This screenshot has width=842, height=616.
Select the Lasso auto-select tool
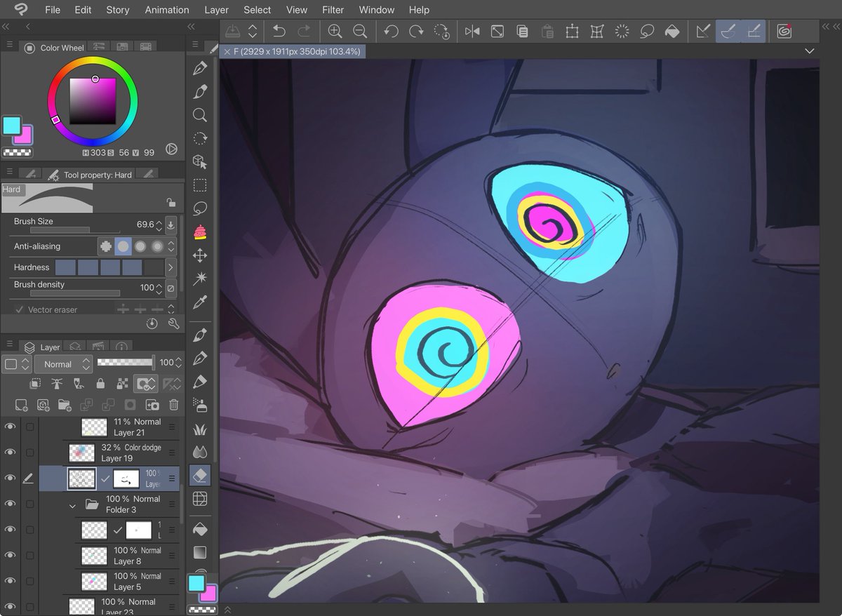tap(200, 208)
